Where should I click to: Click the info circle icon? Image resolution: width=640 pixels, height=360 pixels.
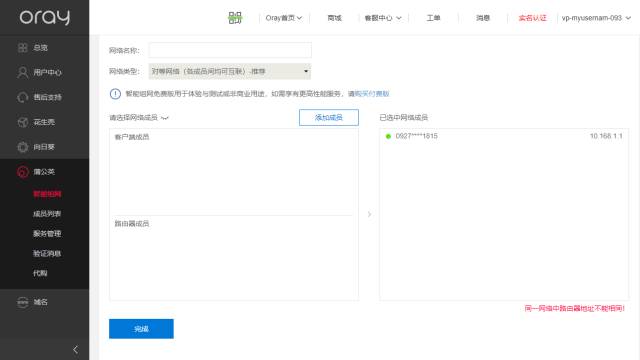coord(115,94)
